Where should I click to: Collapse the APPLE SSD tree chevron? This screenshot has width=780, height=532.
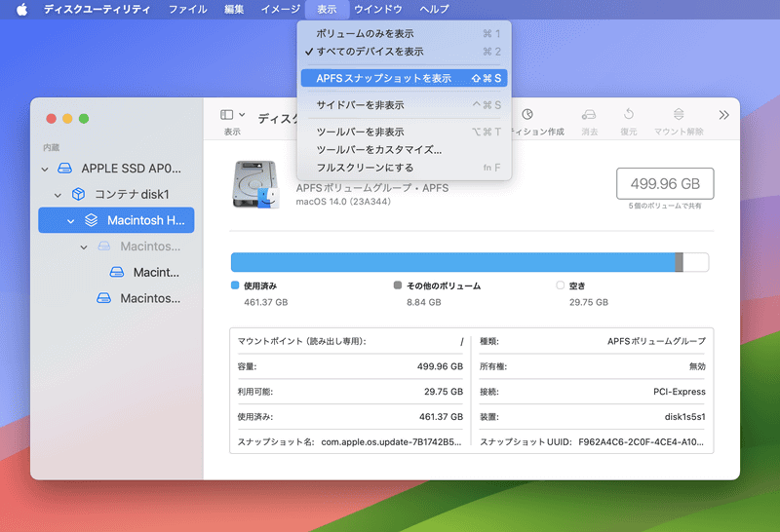[45, 169]
